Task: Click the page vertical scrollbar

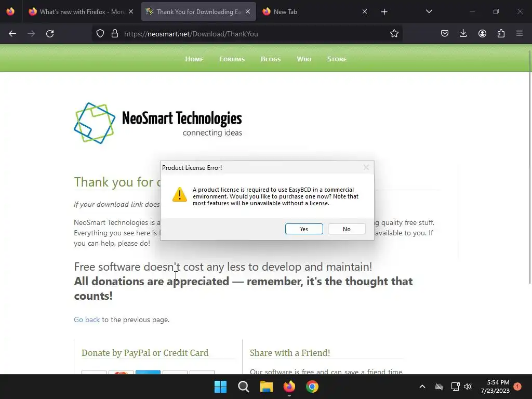Action: coord(530,166)
